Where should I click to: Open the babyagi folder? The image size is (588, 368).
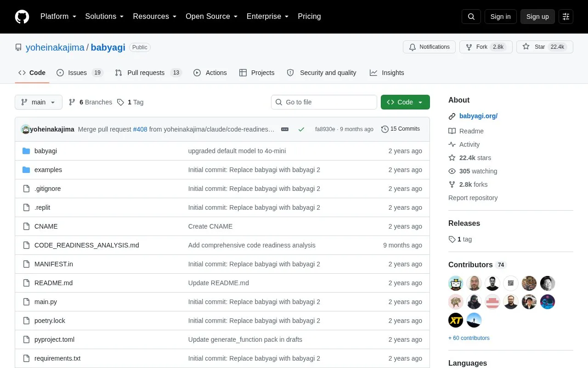pos(45,151)
